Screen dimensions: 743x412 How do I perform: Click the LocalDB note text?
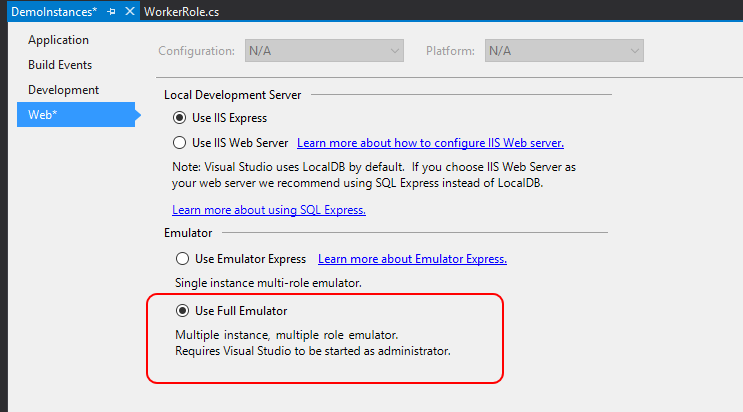(374, 175)
